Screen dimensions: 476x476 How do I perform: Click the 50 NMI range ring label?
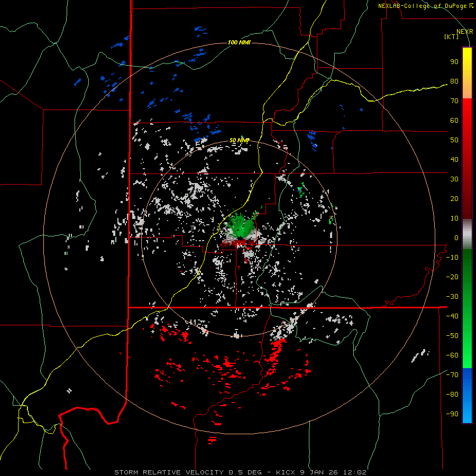[239, 140]
